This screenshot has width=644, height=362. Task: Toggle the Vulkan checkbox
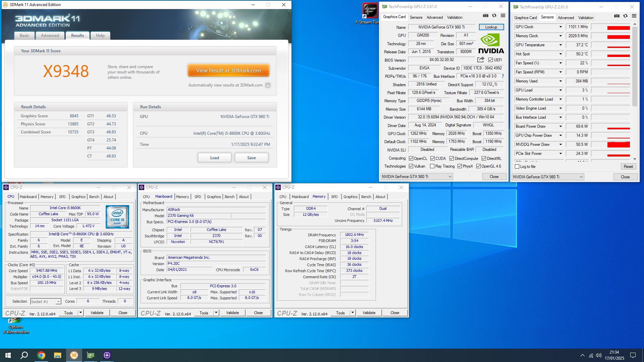[x=411, y=166]
